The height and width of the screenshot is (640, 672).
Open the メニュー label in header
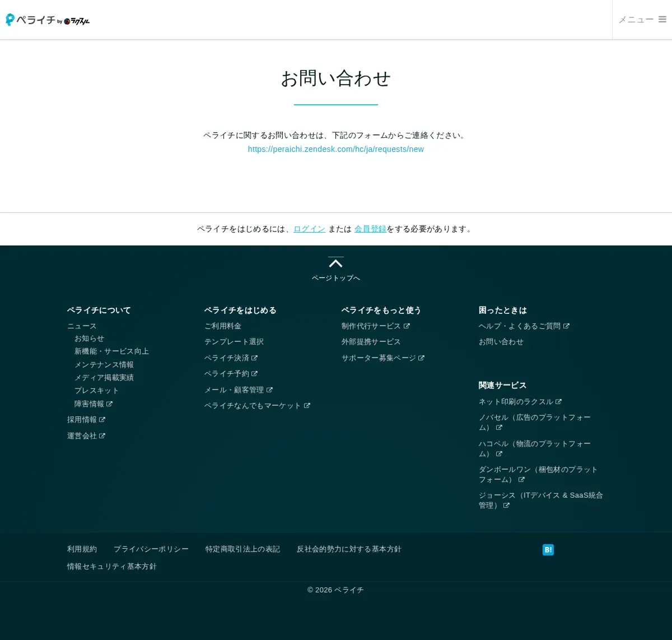click(636, 20)
